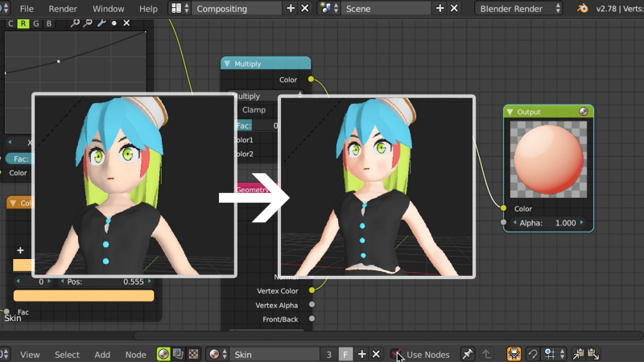This screenshot has height=362, width=644.
Task: Decrease Alpha value with left arrow
Action: (x=515, y=223)
